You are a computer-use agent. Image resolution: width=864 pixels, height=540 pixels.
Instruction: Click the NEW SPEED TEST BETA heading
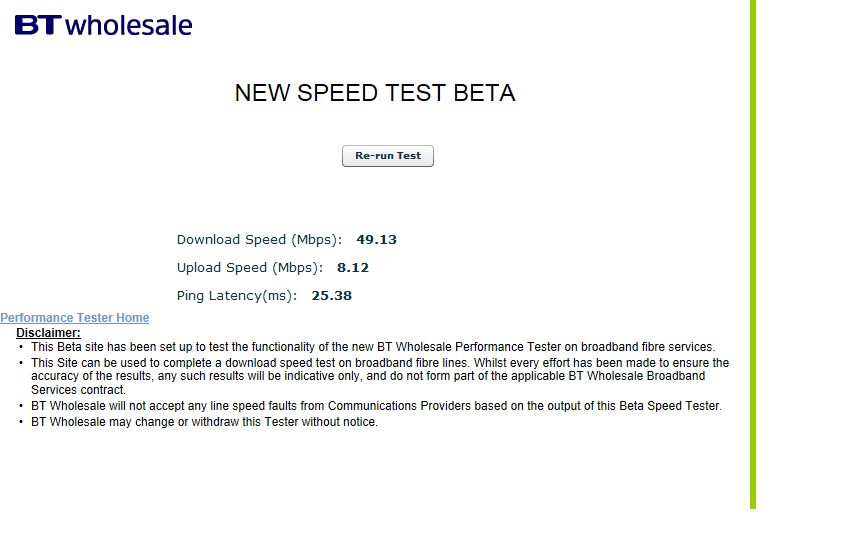coord(375,93)
